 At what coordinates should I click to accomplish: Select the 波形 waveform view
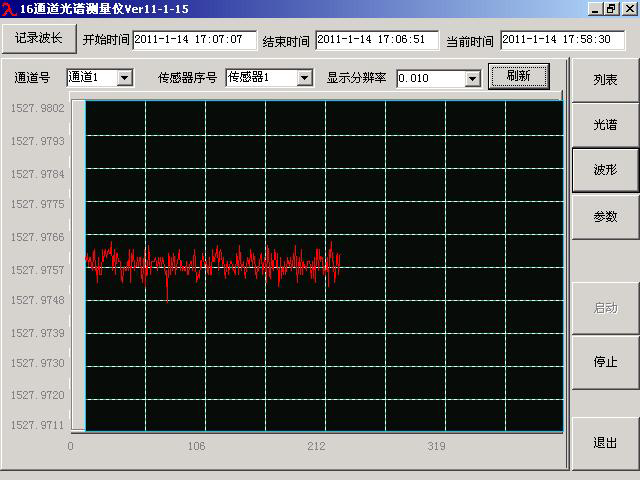tap(605, 170)
